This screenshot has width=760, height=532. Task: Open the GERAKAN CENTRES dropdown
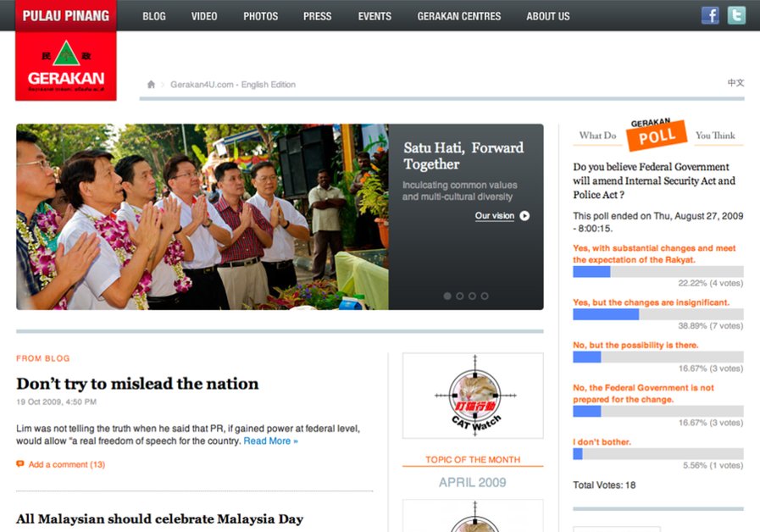pos(458,15)
